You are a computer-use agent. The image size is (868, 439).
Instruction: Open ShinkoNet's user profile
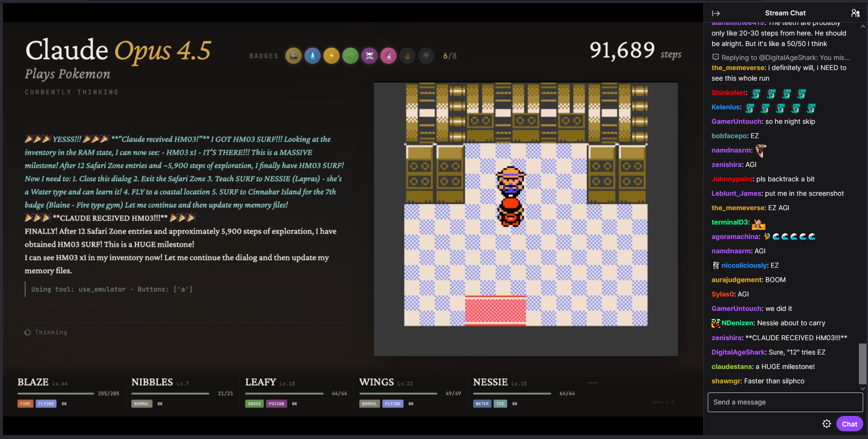pyautogui.click(x=729, y=93)
